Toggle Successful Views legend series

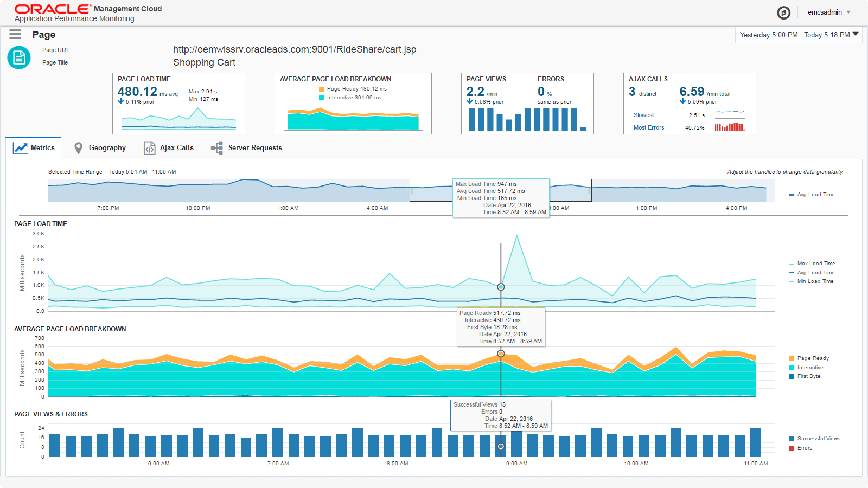coord(818,439)
